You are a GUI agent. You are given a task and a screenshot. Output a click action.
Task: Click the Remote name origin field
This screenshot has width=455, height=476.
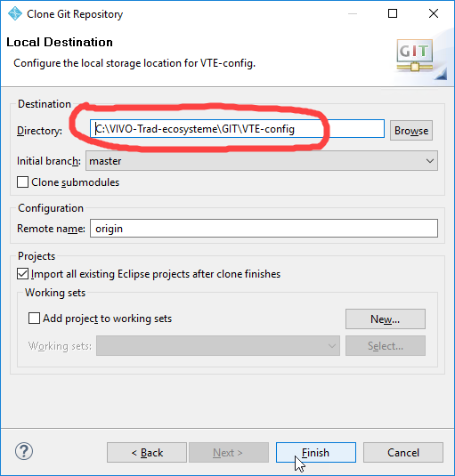(264, 229)
